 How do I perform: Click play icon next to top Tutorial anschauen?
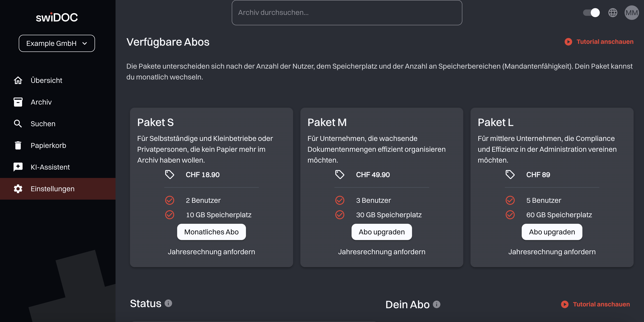tap(568, 42)
